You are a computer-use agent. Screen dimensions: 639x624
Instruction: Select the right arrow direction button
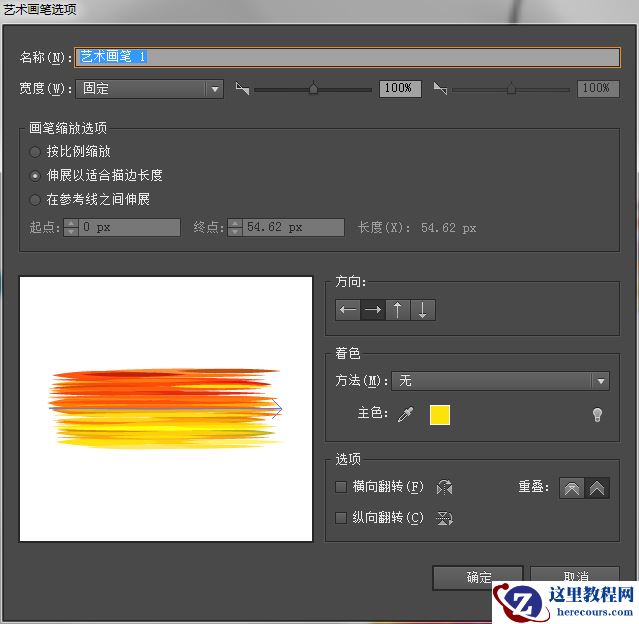373,310
